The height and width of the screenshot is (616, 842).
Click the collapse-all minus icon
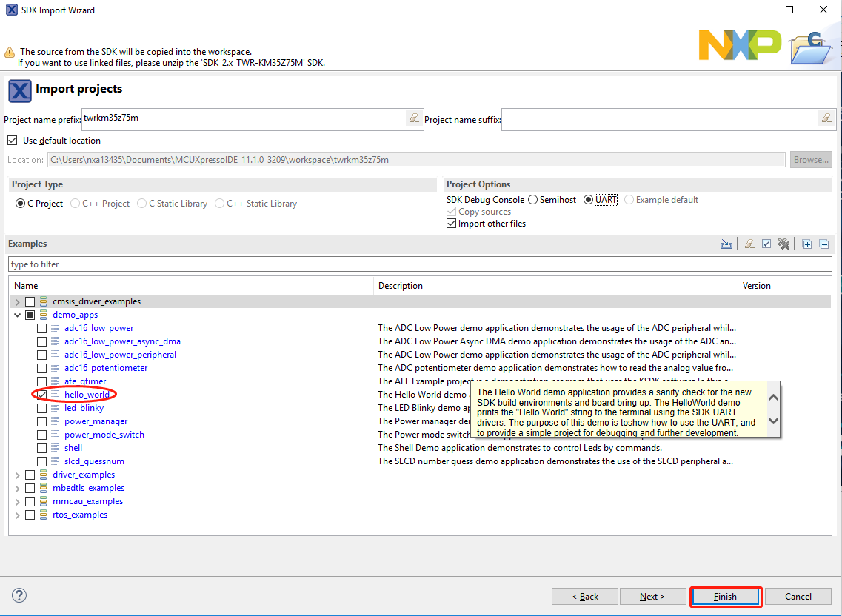[x=823, y=244]
